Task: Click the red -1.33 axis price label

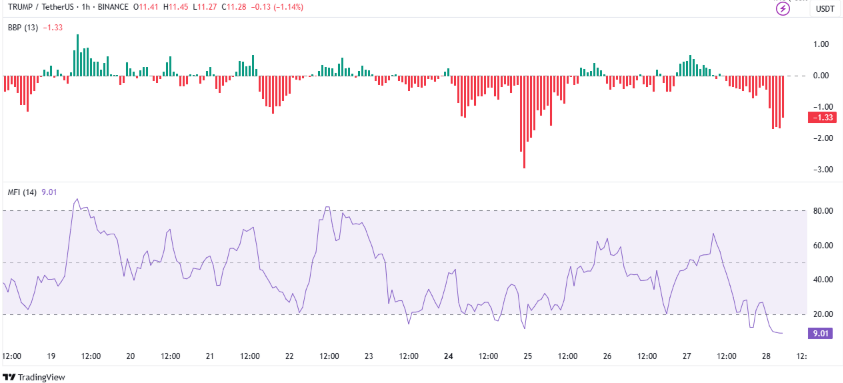Action: pyautogui.click(x=822, y=118)
